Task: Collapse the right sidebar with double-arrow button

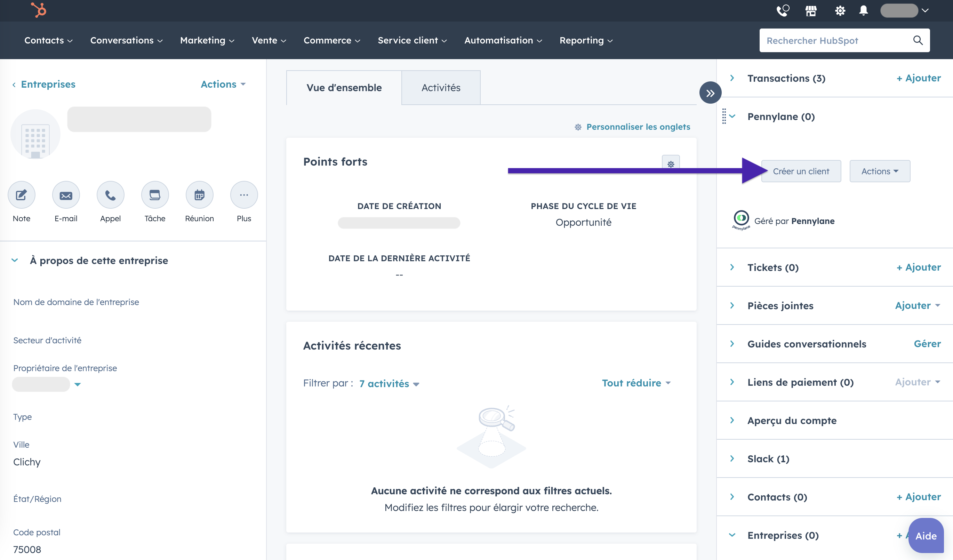Action: pos(710,93)
